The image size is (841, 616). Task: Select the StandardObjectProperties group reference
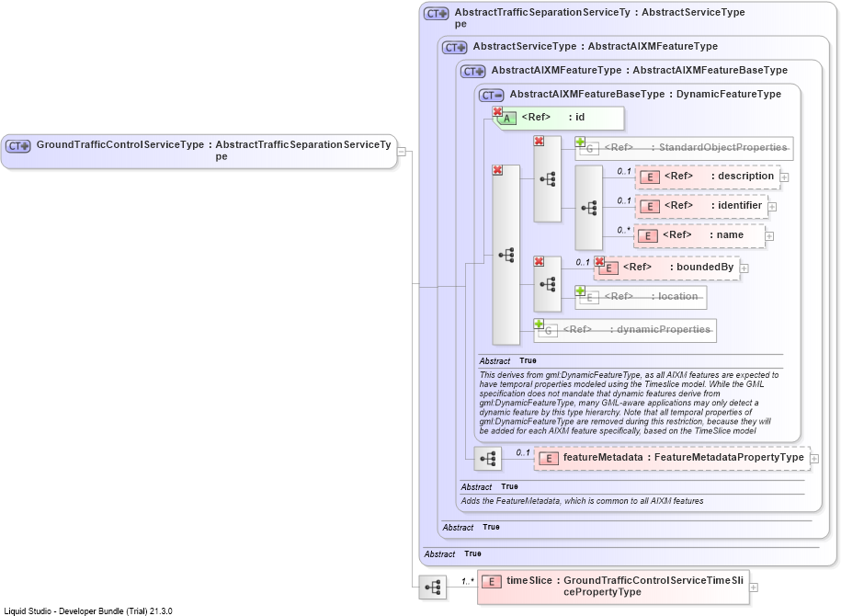coord(684,148)
